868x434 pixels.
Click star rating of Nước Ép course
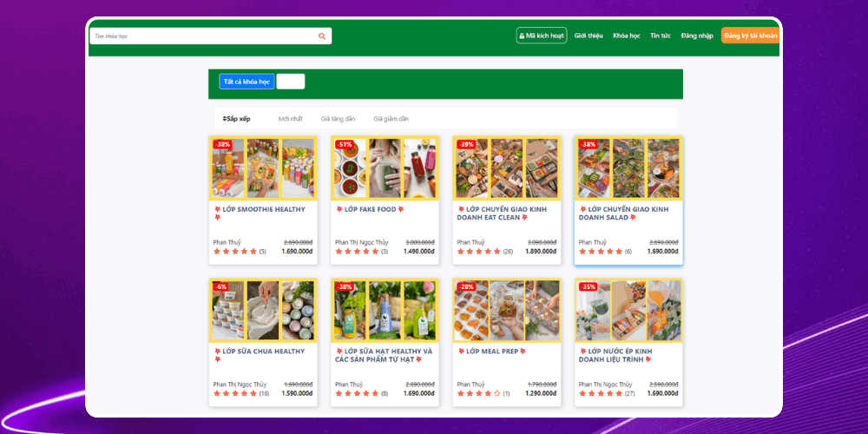pyautogui.click(x=600, y=393)
